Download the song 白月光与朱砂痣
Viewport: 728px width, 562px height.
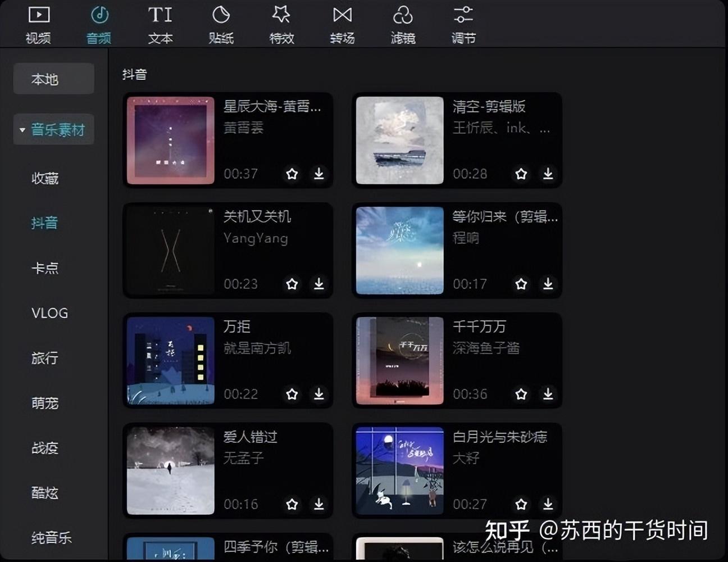coord(548,504)
